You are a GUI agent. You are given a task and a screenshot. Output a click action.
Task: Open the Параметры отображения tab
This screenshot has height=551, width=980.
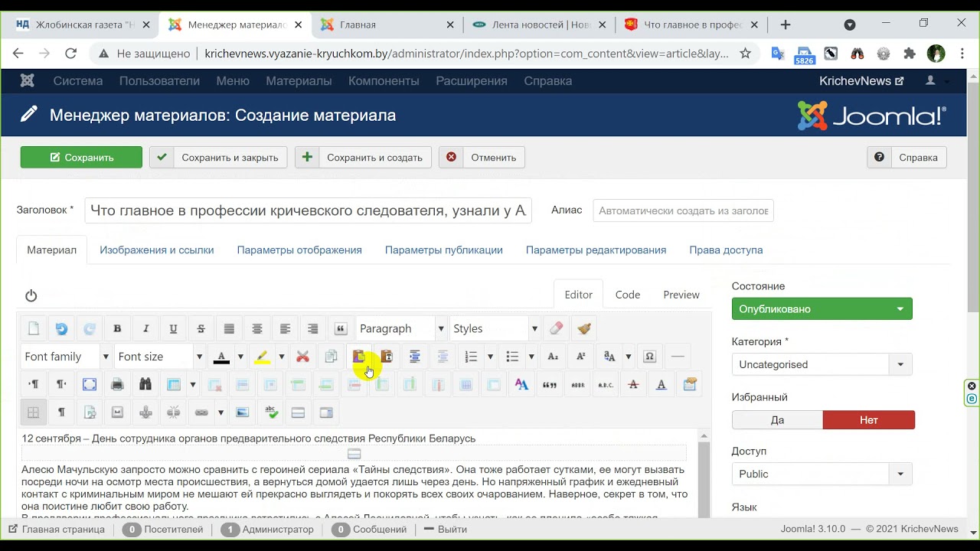pos(299,249)
